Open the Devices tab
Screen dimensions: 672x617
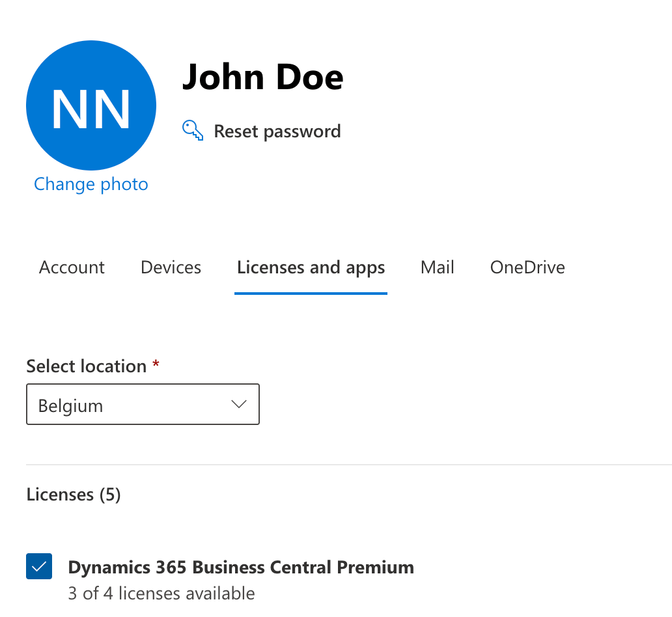click(x=171, y=267)
